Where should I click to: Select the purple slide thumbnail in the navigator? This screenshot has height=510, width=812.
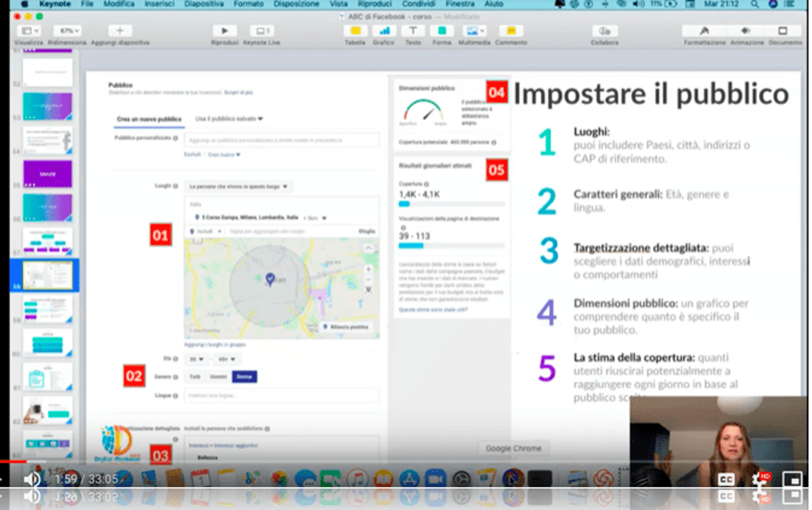pyautogui.click(x=48, y=174)
